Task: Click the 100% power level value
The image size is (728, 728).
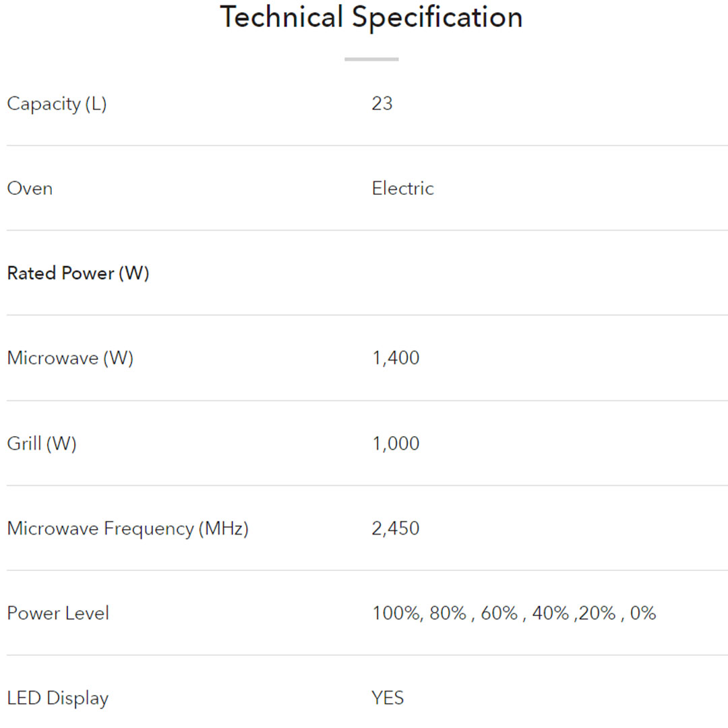Action: (396, 613)
